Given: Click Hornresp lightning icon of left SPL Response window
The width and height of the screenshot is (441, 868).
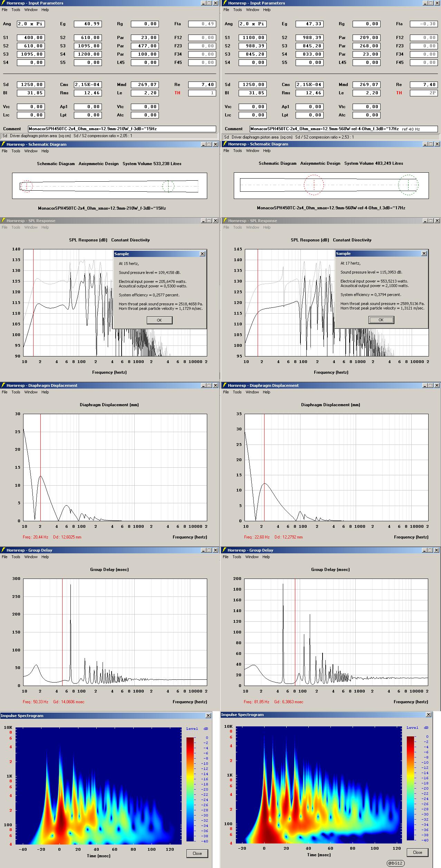Looking at the screenshot, I should pos(3,221).
